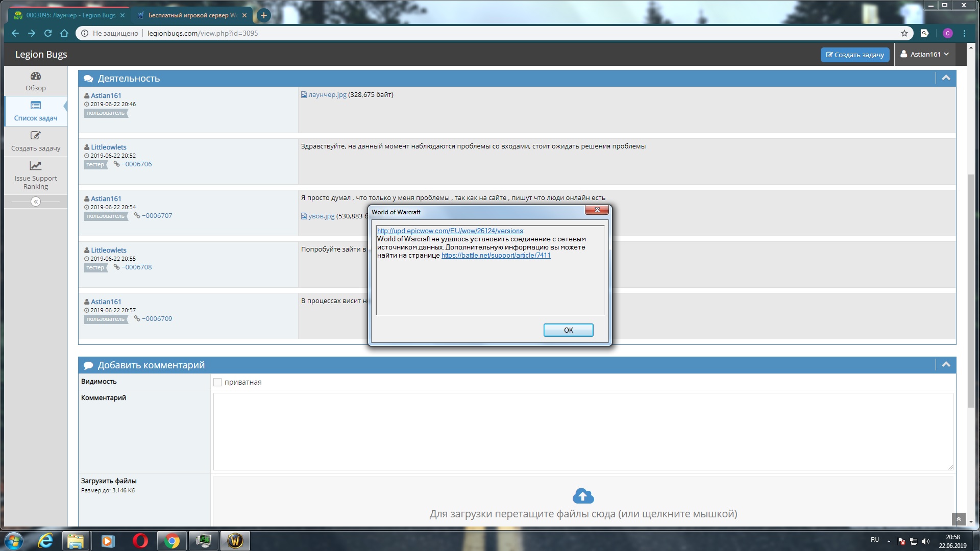Open the Обзор sidebar icon

click(36, 77)
